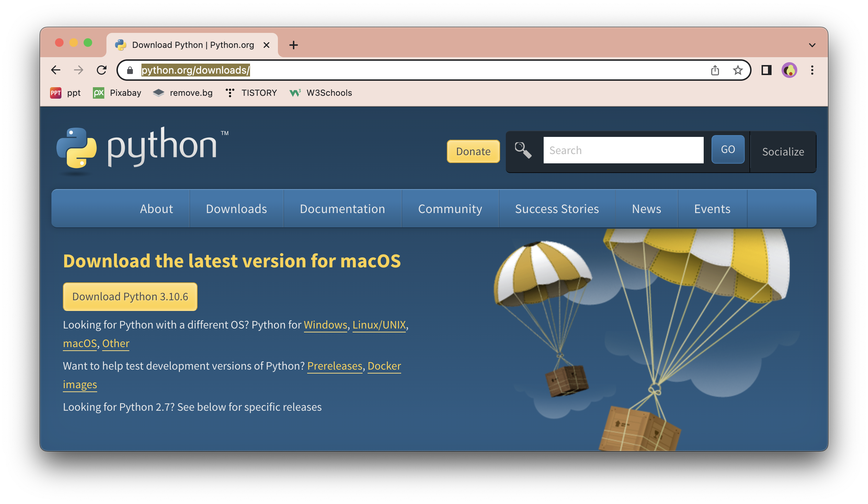Image resolution: width=868 pixels, height=504 pixels.
Task: Reload the page with refresh icon
Action: [102, 70]
